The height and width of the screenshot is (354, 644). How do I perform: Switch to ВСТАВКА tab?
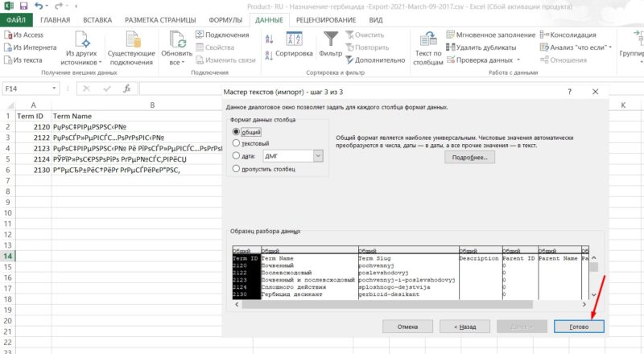pyautogui.click(x=97, y=20)
